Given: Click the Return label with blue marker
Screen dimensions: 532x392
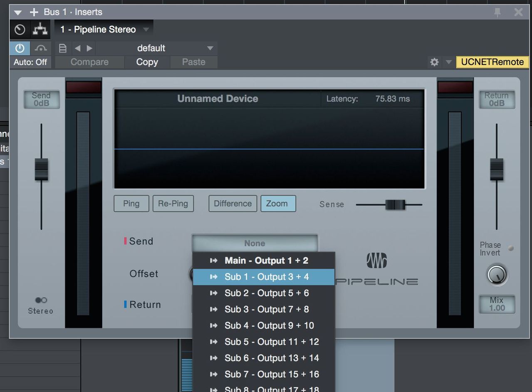Looking at the screenshot, I should pos(142,305).
